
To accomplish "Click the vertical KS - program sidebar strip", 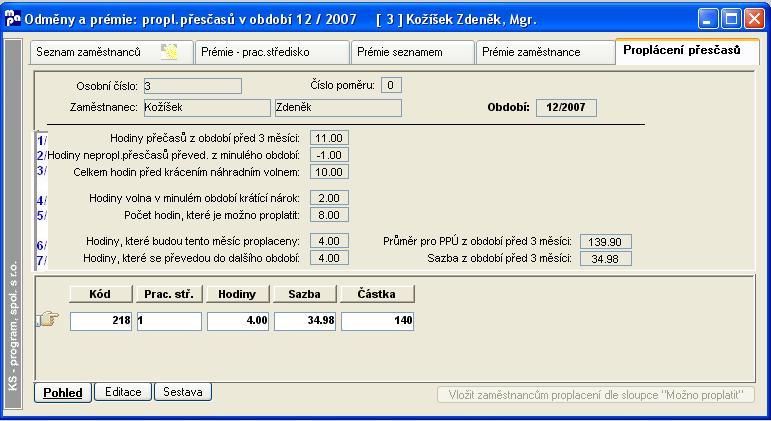I will [13, 224].
